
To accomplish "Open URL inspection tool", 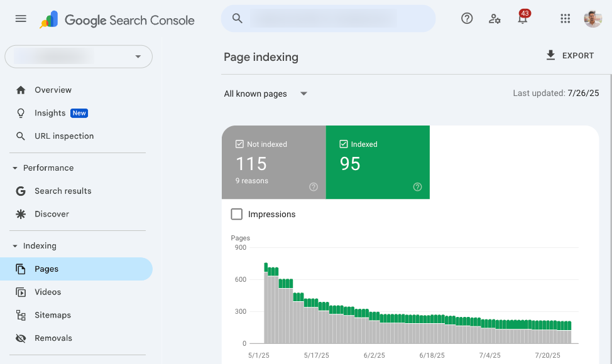I will (x=63, y=136).
